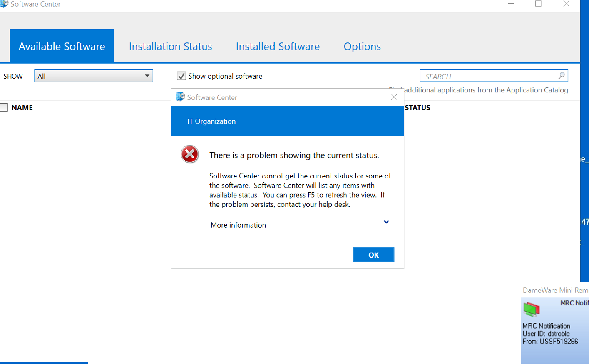The width and height of the screenshot is (589, 364).
Task: Follow the Application Catalog link
Action: (537, 90)
